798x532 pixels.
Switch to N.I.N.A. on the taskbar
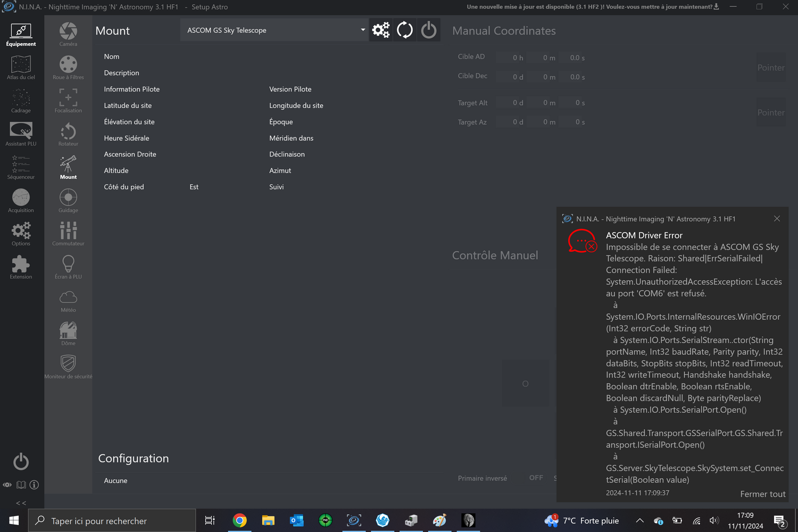354,520
